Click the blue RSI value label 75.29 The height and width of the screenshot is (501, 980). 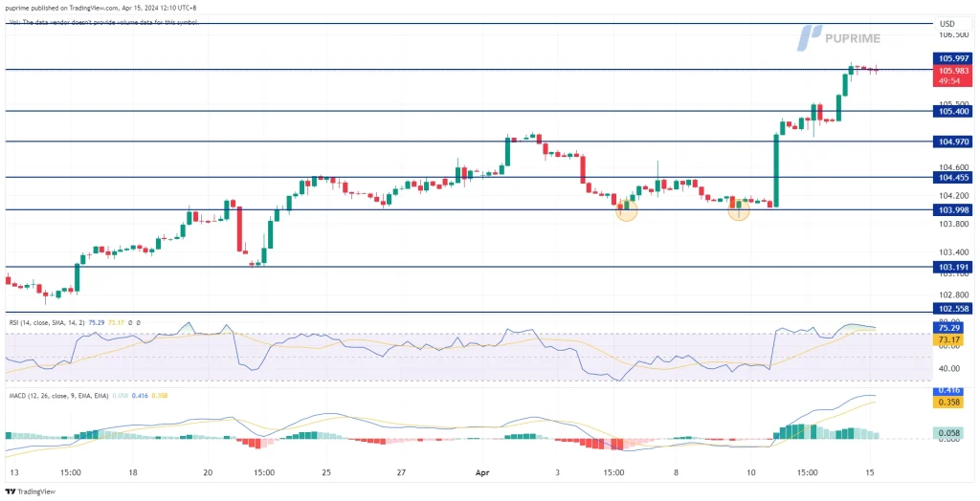click(x=953, y=328)
